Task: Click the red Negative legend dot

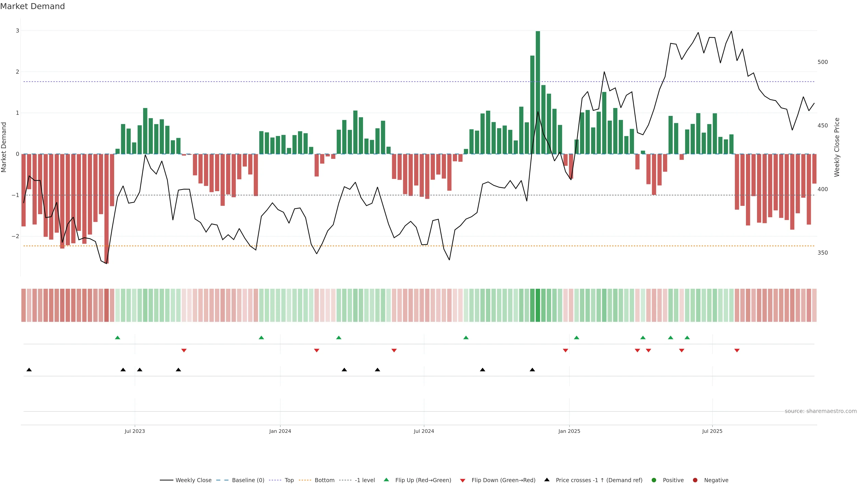Action: click(x=695, y=480)
